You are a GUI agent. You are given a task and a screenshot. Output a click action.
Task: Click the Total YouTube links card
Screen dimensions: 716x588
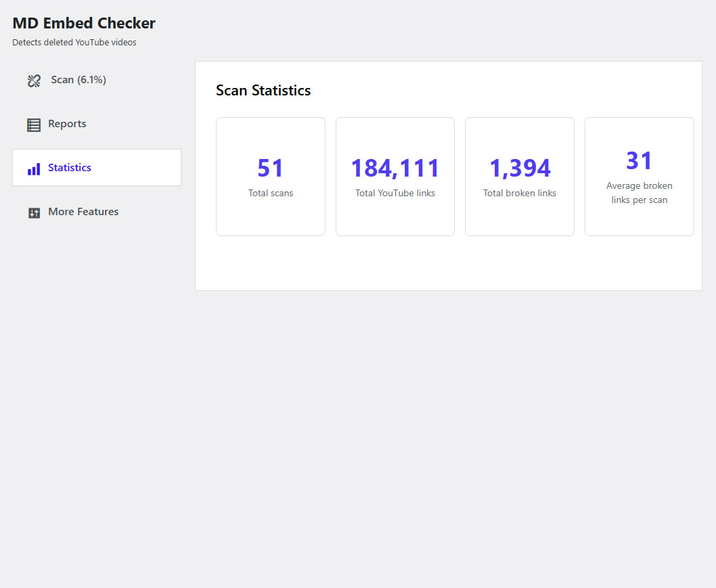pyautogui.click(x=395, y=177)
